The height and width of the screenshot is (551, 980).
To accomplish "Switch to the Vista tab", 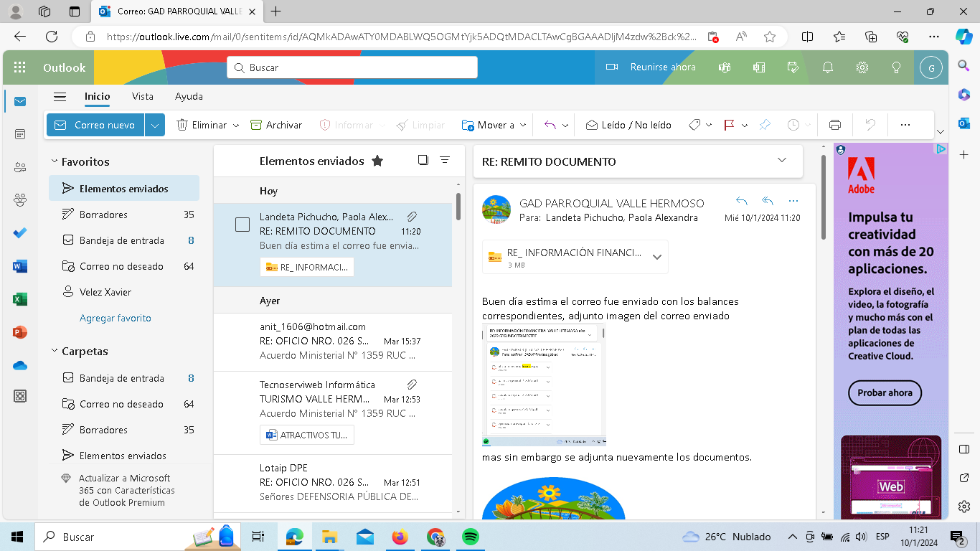I will (x=143, y=96).
